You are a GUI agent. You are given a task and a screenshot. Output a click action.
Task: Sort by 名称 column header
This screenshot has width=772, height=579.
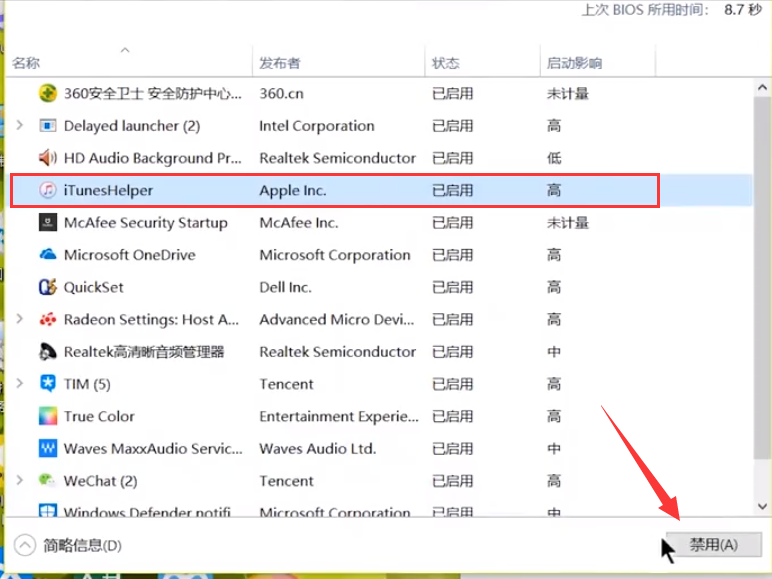coord(26,63)
